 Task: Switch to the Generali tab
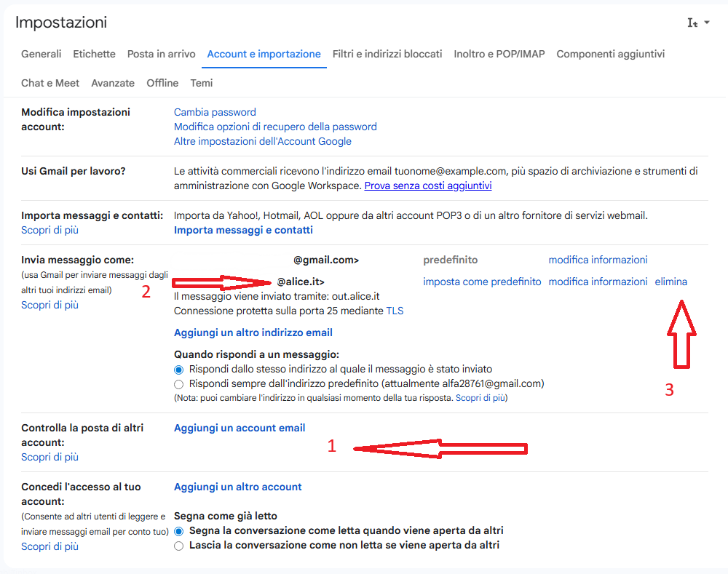pyautogui.click(x=41, y=54)
